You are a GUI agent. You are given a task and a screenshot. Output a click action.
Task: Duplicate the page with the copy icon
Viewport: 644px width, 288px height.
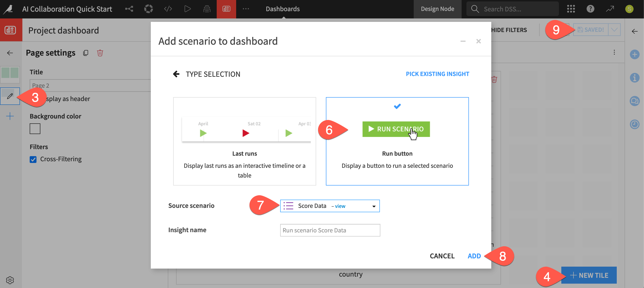point(86,53)
